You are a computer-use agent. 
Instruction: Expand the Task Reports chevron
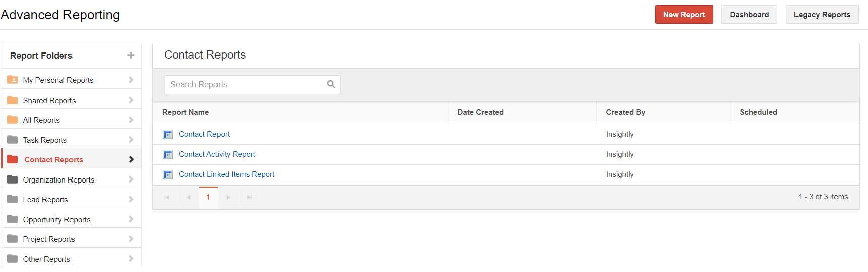coord(131,140)
